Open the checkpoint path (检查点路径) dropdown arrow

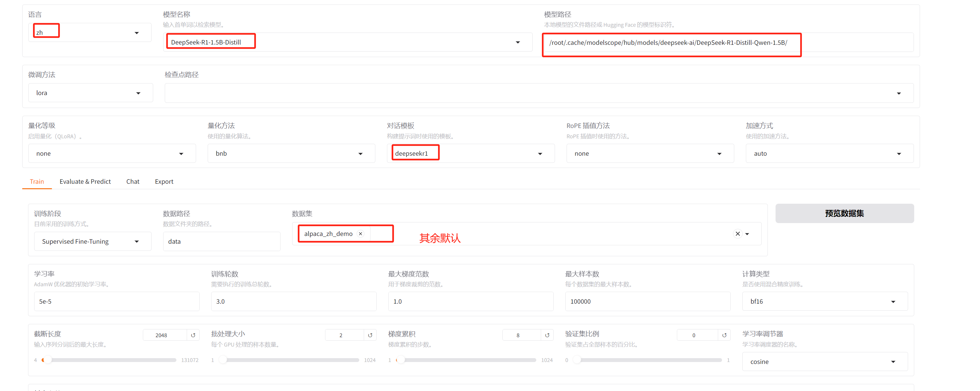coord(899,93)
